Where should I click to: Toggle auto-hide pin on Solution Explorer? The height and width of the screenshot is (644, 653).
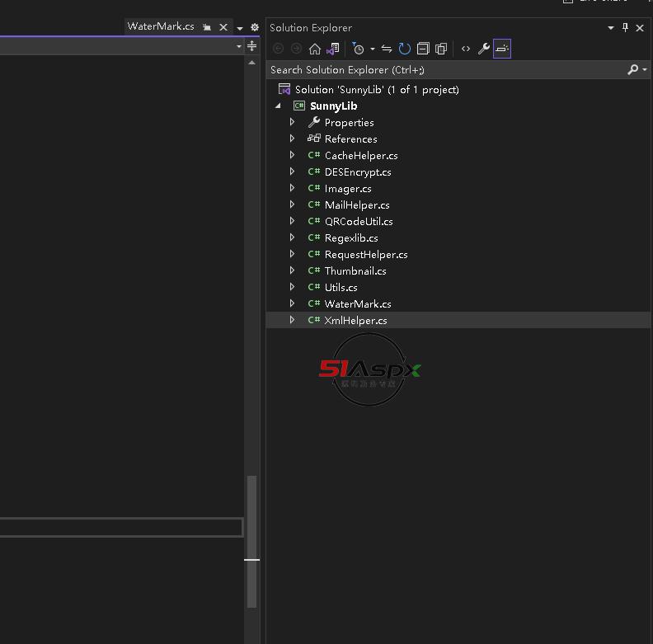625,27
